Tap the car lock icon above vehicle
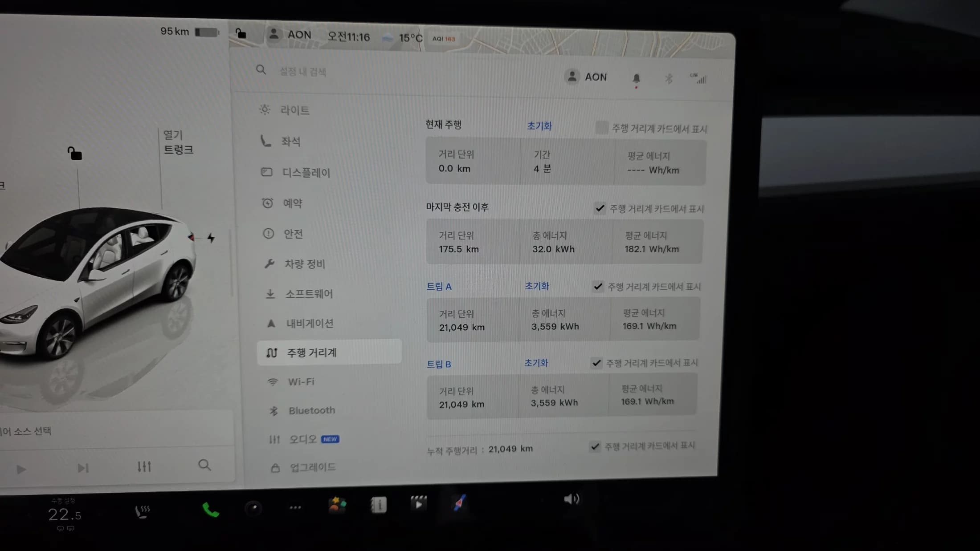 [74, 153]
